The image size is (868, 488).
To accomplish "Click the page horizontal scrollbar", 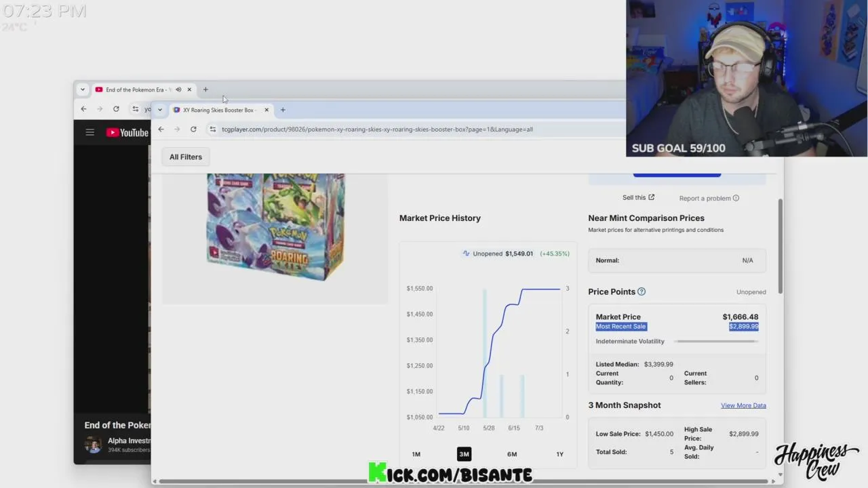I will 465,481.
